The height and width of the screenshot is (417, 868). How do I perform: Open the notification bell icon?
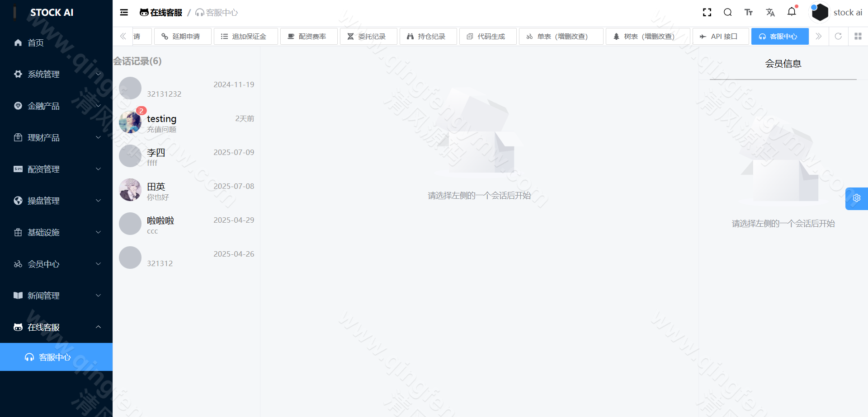point(792,12)
